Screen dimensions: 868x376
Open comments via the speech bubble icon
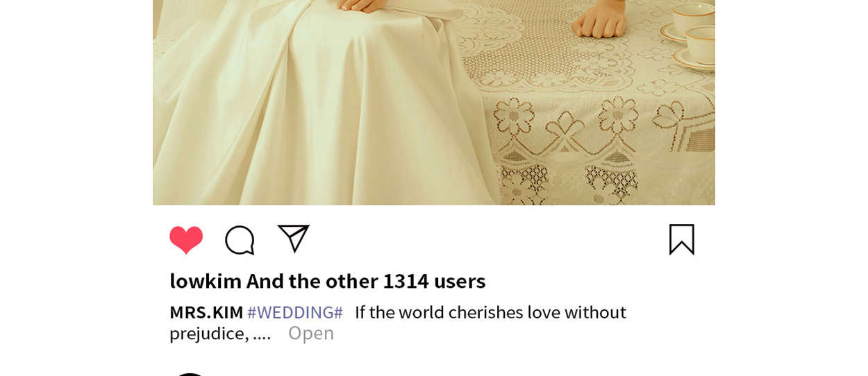240,240
